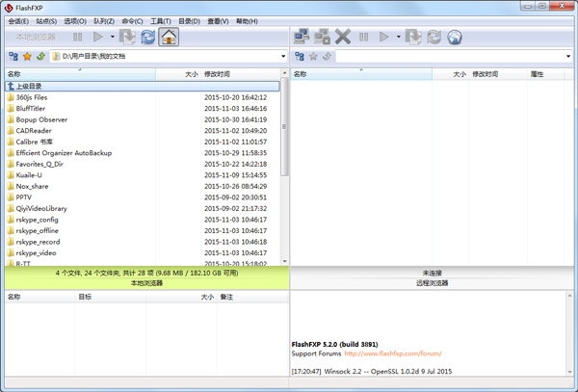Click the abort X icon

(343, 37)
